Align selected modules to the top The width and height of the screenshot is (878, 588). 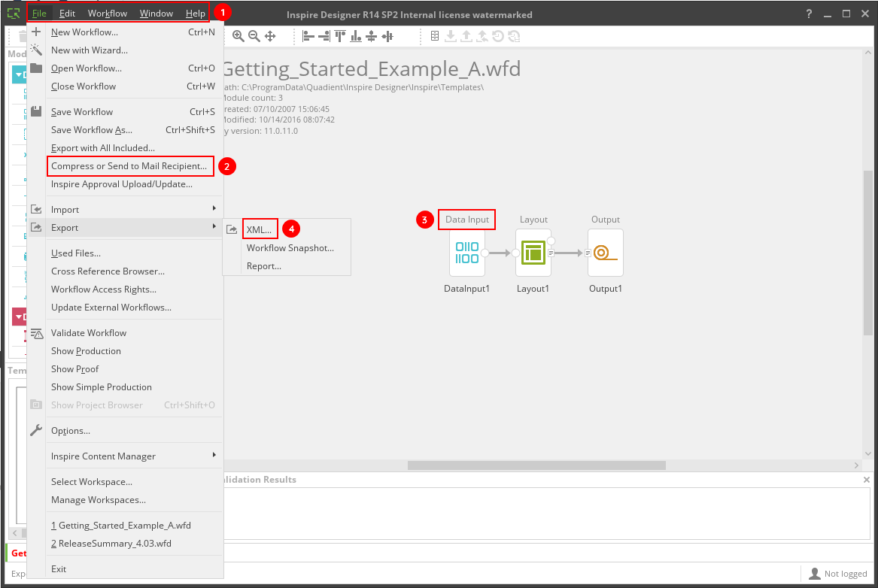(340, 36)
